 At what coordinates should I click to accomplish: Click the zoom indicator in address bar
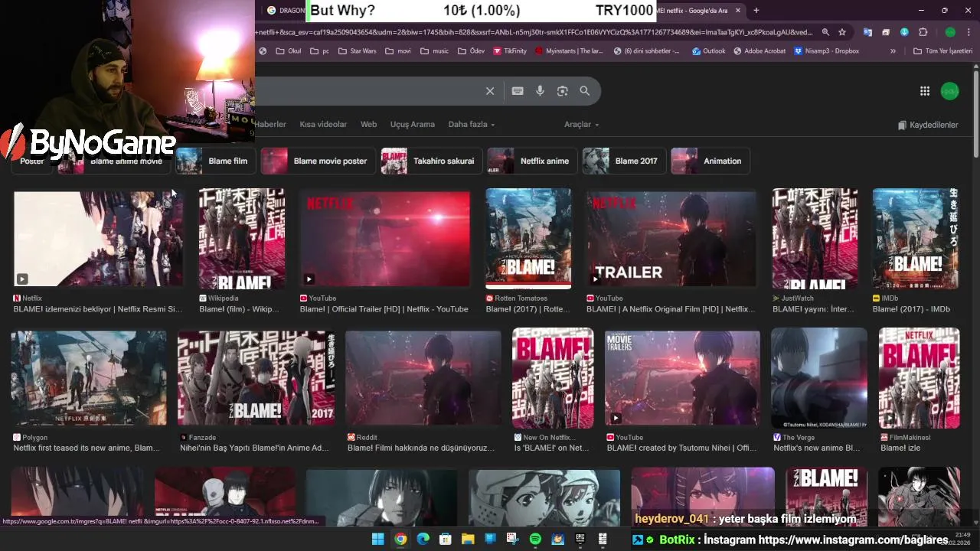click(x=825, y=32)
